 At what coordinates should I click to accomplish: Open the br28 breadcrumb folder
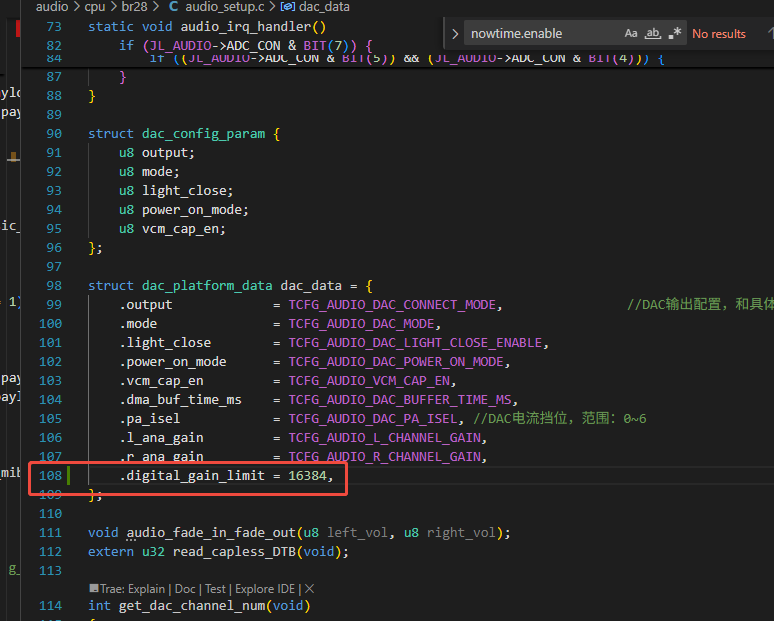134,7
